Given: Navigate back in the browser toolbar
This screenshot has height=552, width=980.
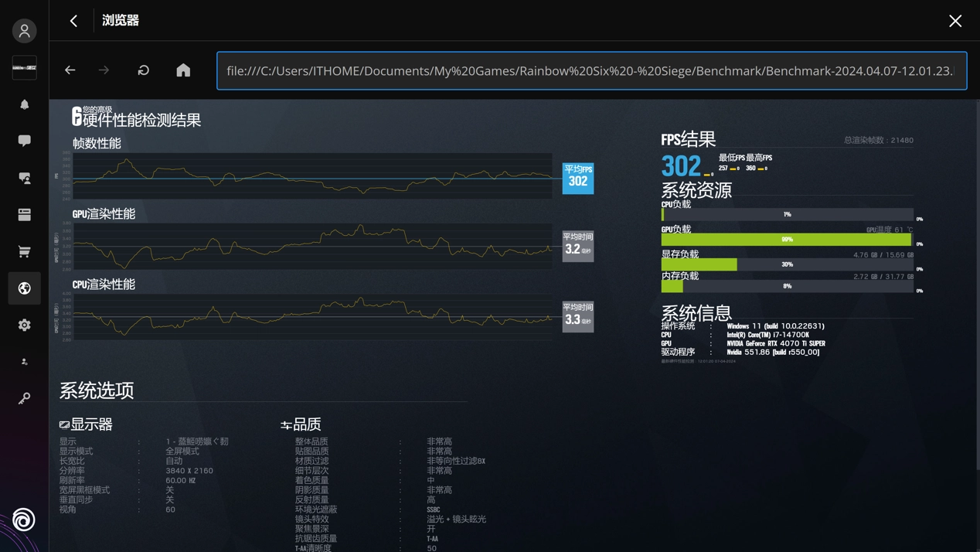Looking at the screenshot, I should pyautogui.click(x=70, y=70).
